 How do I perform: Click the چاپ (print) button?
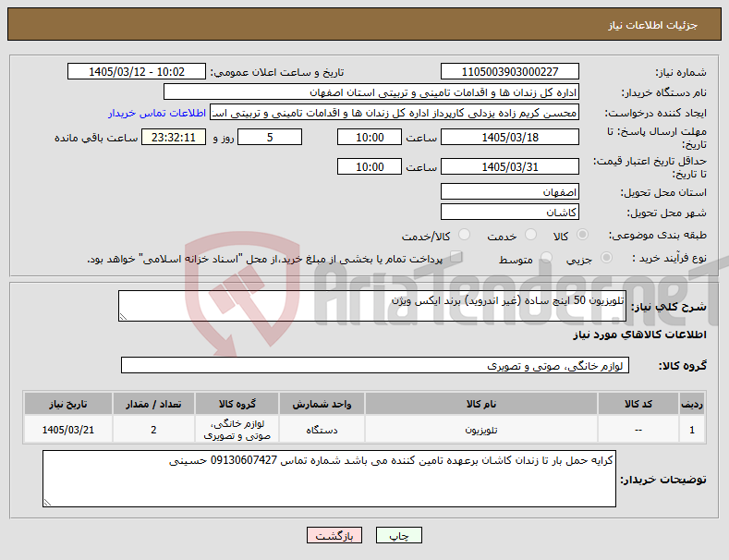coord(399,535)
